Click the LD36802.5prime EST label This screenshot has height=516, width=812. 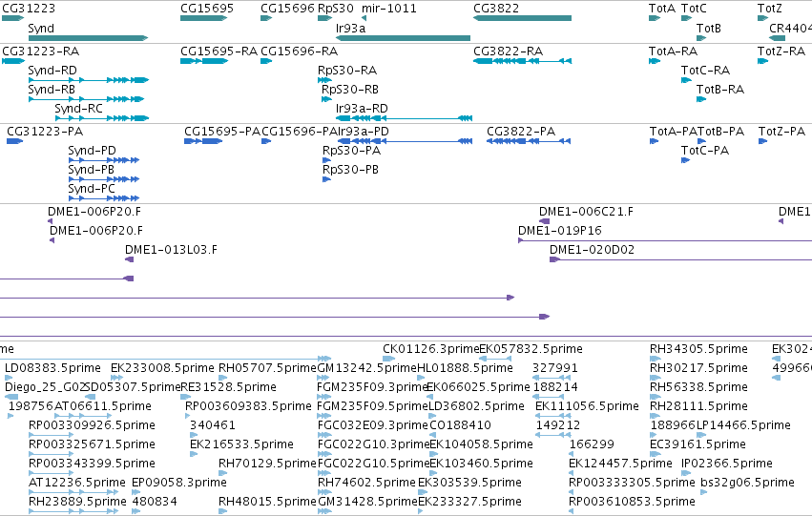tap(476, 406)
